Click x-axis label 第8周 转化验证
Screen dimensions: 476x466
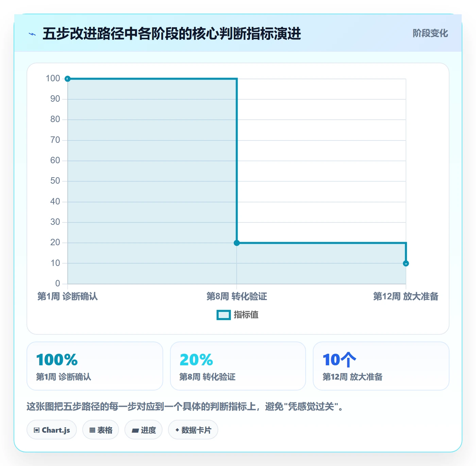tap(237, 297)
